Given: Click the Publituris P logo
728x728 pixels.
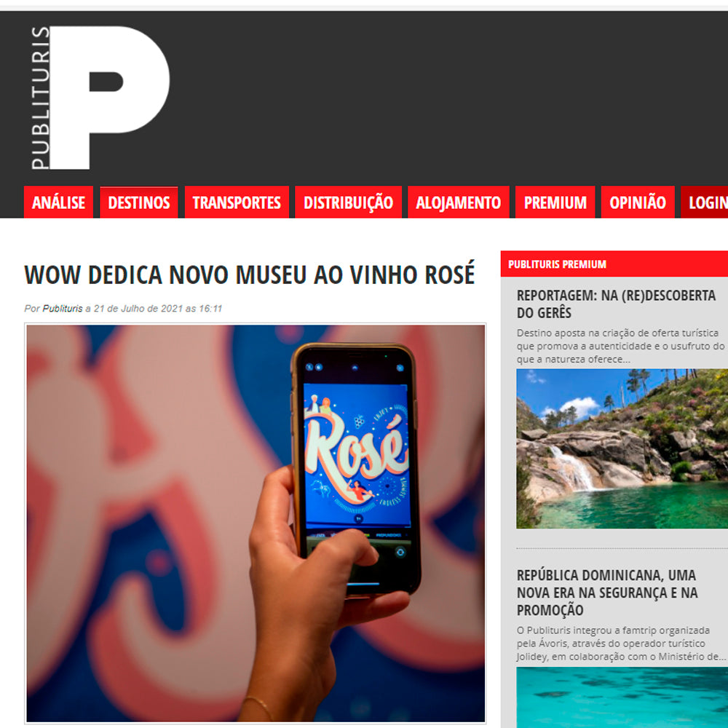Looking at the screenshot, I should click(100, 98).
